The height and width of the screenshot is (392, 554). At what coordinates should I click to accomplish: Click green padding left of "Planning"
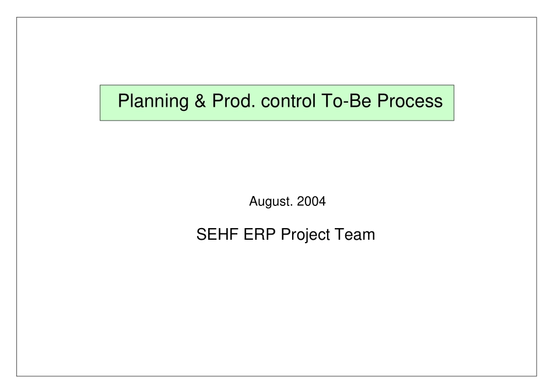[x=108, y=102]
